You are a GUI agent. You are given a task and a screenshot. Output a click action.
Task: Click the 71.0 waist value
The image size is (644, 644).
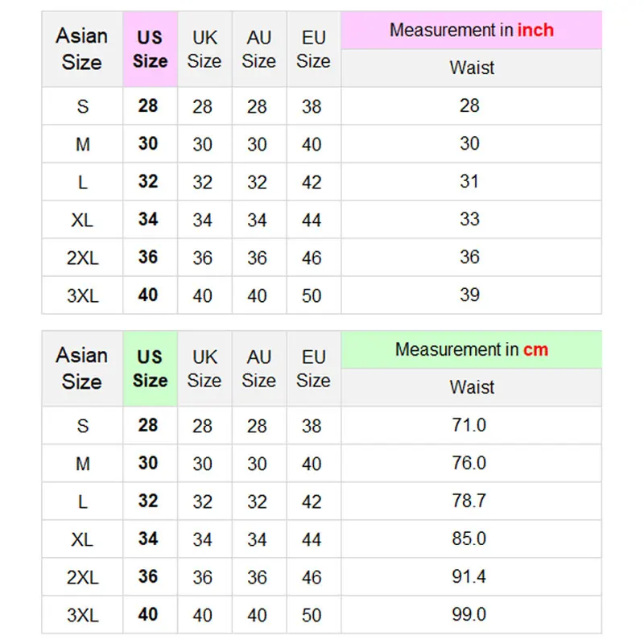(x=469, y=425)
